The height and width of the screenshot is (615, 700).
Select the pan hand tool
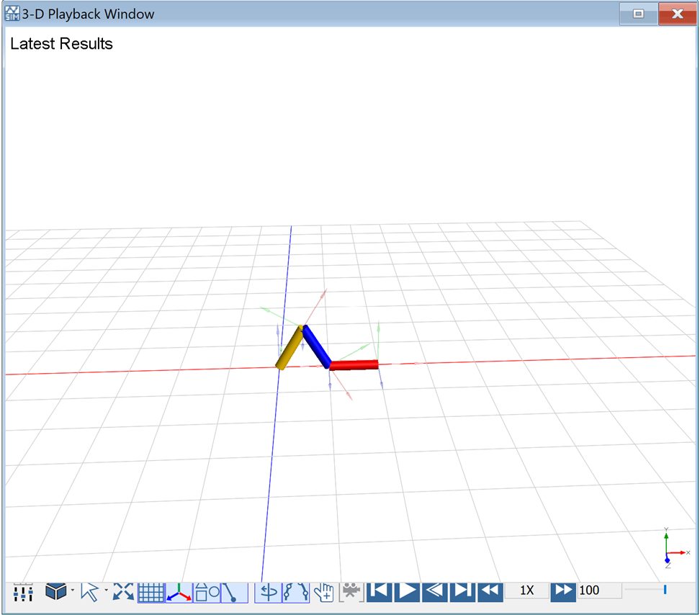point(323,592)
